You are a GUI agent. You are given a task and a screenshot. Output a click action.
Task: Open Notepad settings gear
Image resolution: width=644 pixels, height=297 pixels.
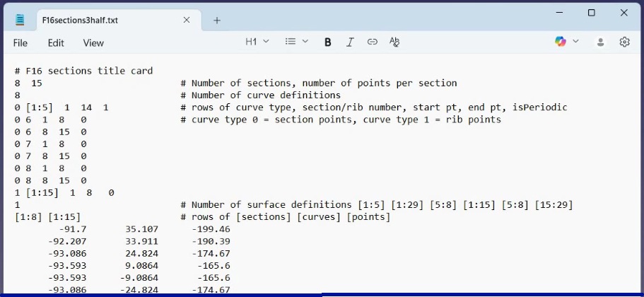click(624, 42)
